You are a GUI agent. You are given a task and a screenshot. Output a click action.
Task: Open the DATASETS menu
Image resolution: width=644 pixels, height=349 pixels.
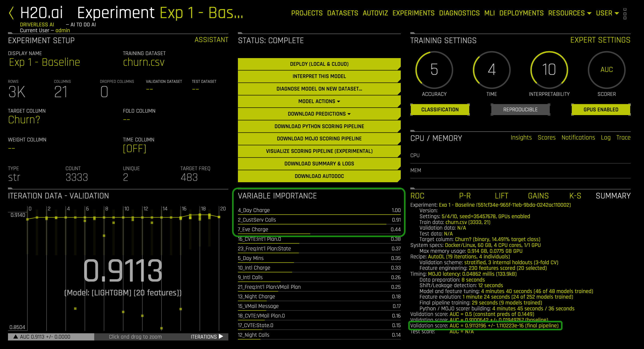click(x=342, y=13)
